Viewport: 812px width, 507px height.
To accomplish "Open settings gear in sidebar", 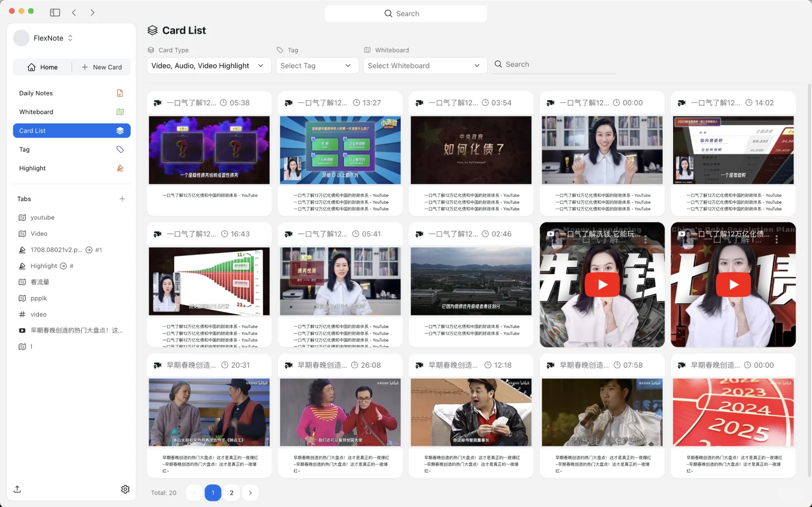I will 125,489.
